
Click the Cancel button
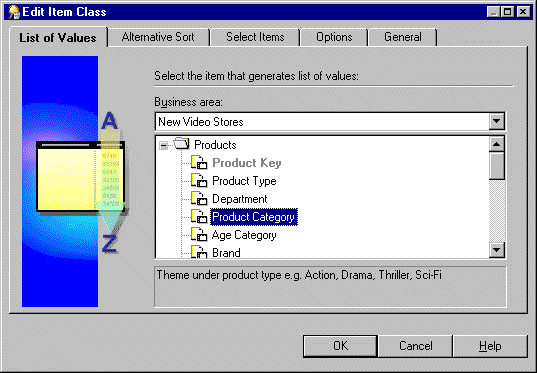click(415, 346)
